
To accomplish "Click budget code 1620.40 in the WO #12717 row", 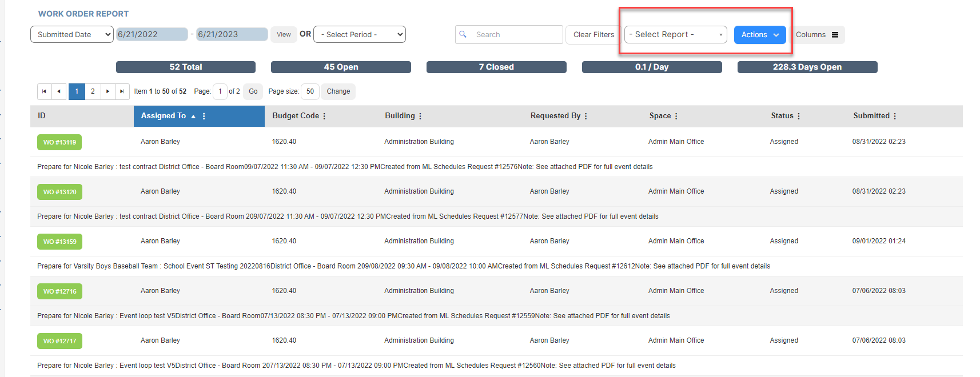I will (284, 340).
